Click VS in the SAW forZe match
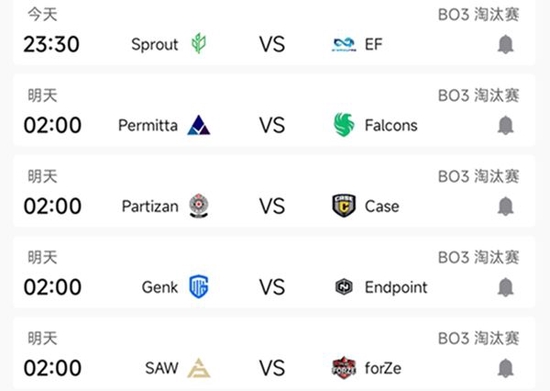This screenshot has width=550, height=391. point(272,368)
